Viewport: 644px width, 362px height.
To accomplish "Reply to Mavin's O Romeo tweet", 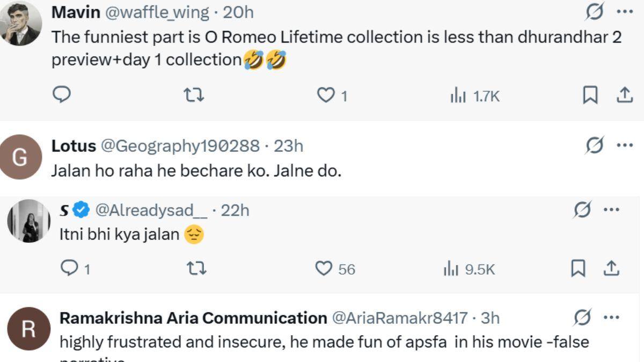I will coord(62,95).
